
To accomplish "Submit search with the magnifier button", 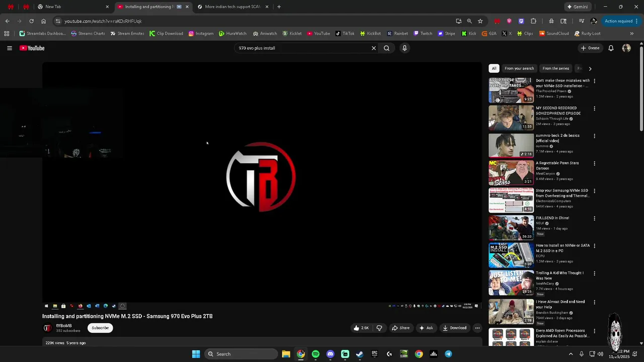I will click(386, 48).
